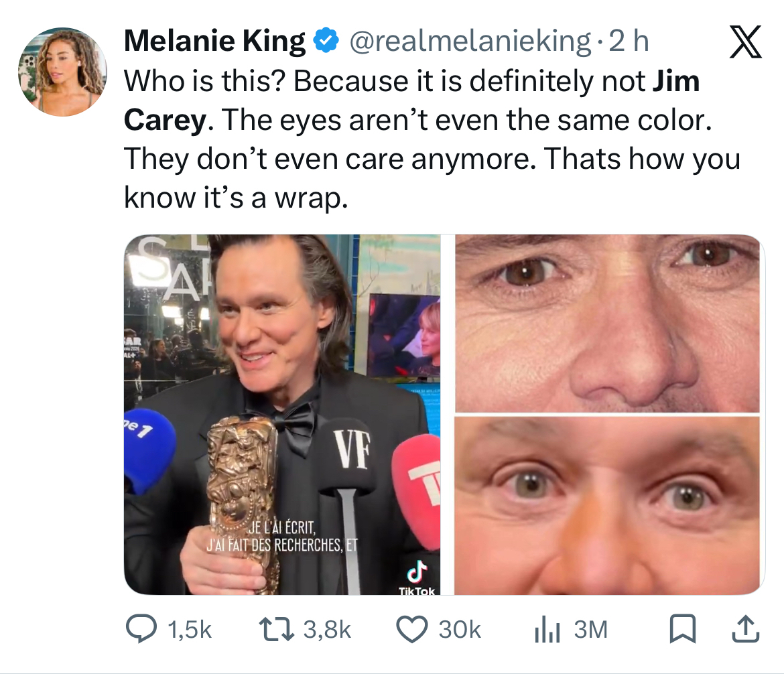Open Melanie King's profile avatar
Screen dimensions: 784x680
(62, 72)
